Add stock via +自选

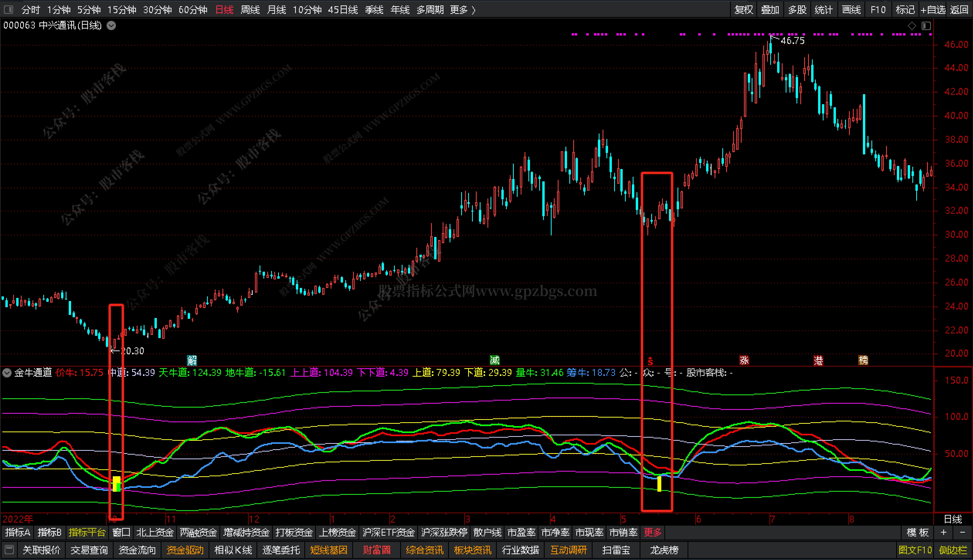pos(933,10)
